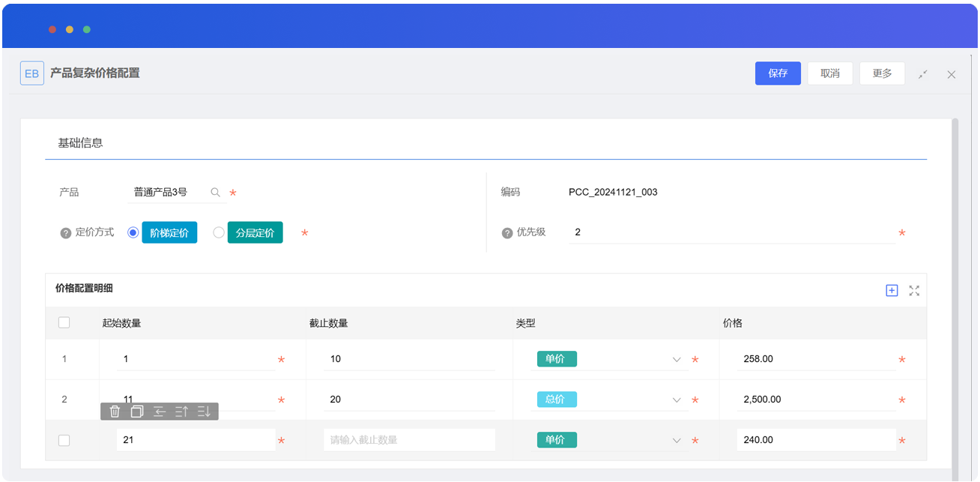Select the 阶梯定价 radio button
This screenshot has width=980, height=482.
(133, 232)
